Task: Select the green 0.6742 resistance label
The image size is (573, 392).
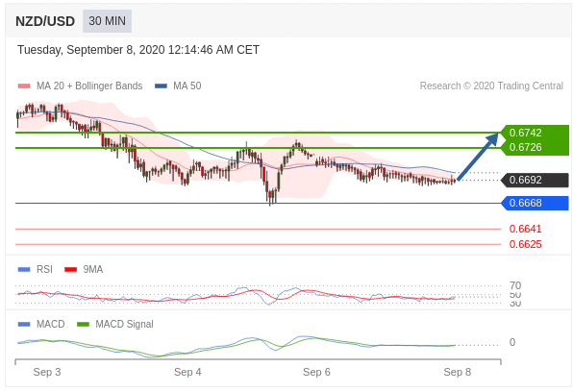Action: coord(526,133)
